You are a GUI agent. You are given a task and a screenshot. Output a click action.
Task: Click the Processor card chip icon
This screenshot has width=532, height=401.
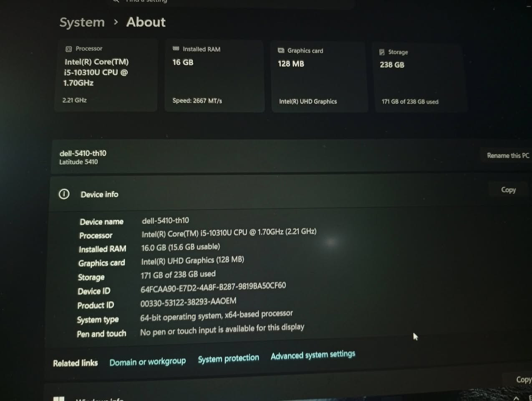tap(69, 49)
